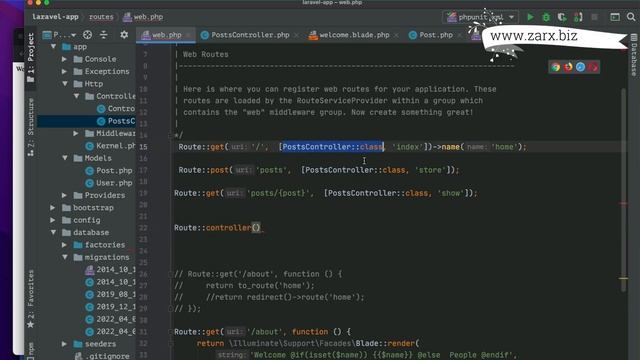Expand the Providers folder
640x360 pixels.
pos(64,195)
